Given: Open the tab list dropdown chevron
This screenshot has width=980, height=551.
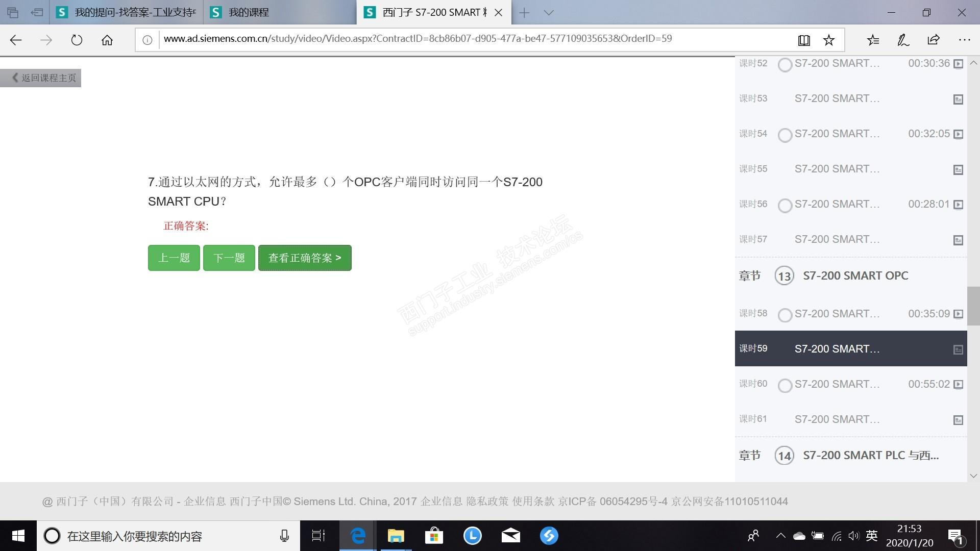Looking at the screenshot, I should (549, 13).
